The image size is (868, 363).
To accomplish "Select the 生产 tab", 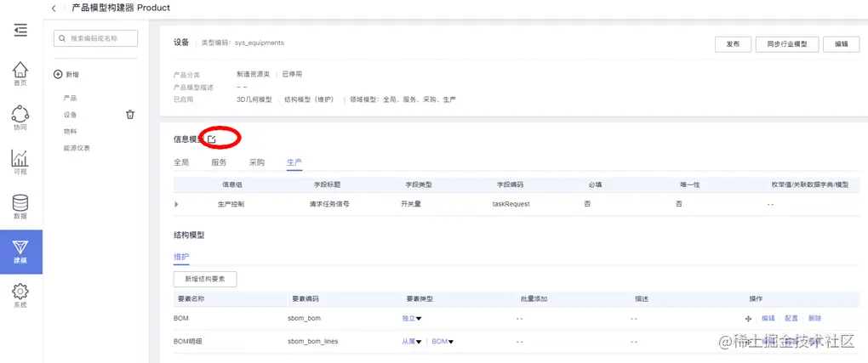I will click(x=294, y=162).
